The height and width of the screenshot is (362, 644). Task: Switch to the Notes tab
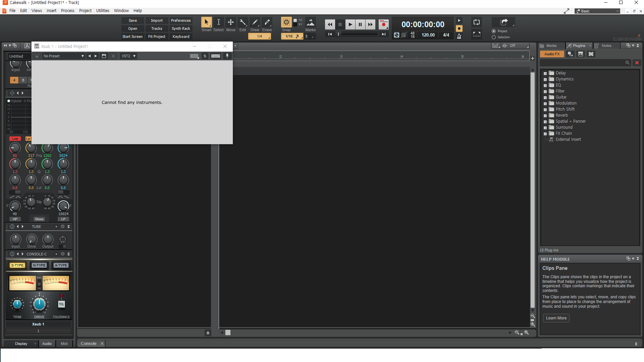pyautogui.click(x=606, y=46)
